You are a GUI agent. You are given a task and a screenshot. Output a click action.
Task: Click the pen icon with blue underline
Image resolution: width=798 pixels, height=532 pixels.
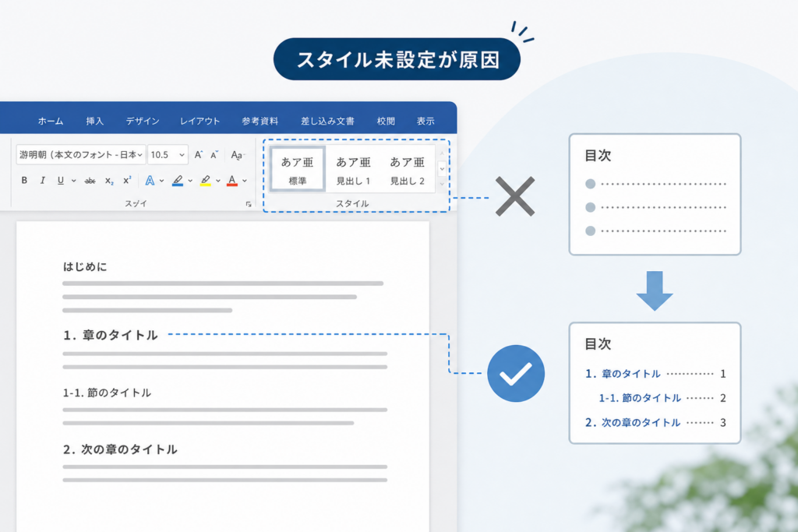click(x=178, y=181)
